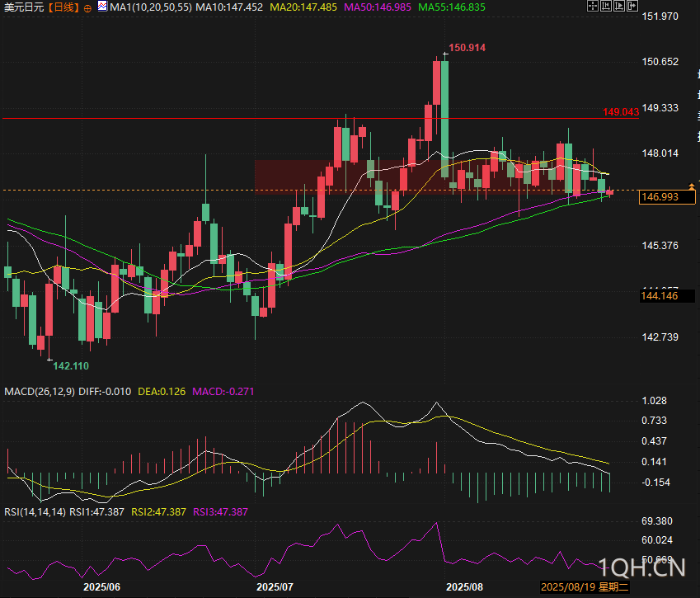The height and width of the screenshot is (598, 700).
Task: Open the RSI(14,14,14) indicator parameters
Action: (x=33, y=511)
